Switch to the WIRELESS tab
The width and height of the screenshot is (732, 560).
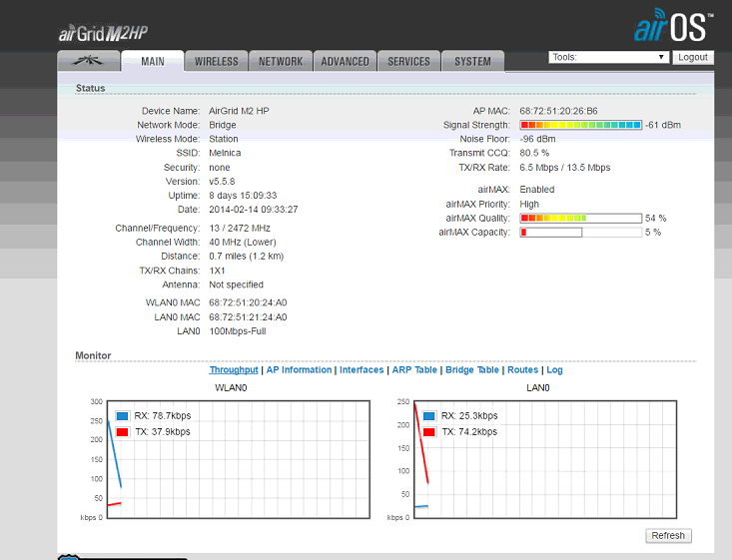coord(216,61)
